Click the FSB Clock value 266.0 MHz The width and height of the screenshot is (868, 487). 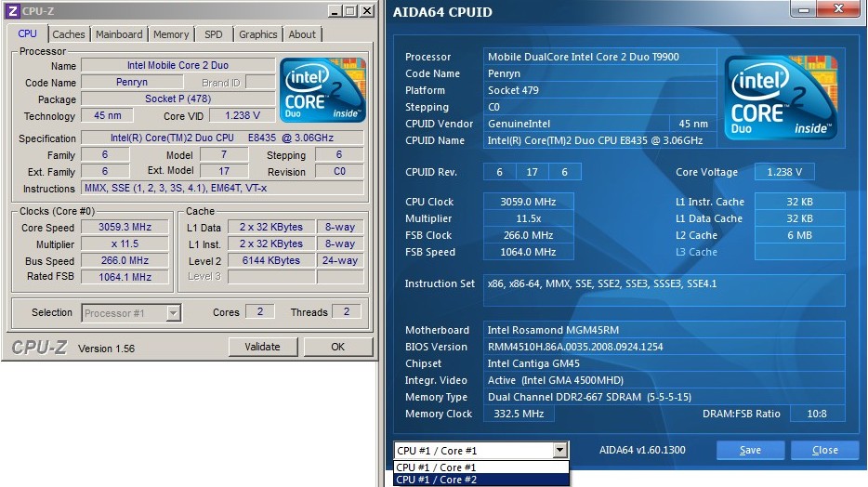[x=529, y=234]
